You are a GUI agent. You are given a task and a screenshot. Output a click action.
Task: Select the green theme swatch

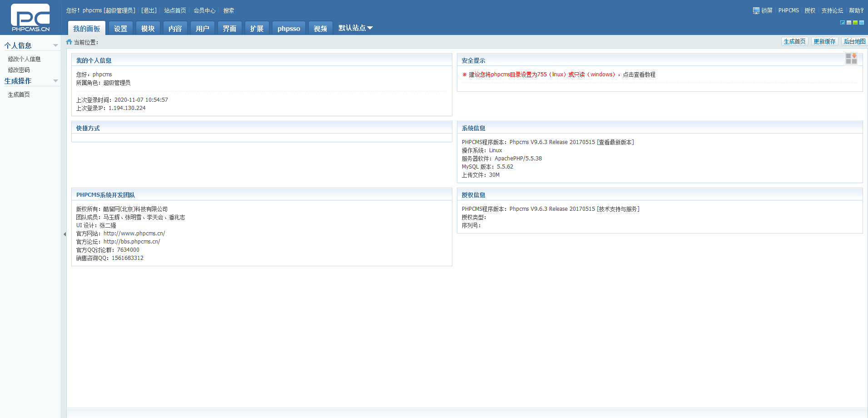tap(855, 22)
